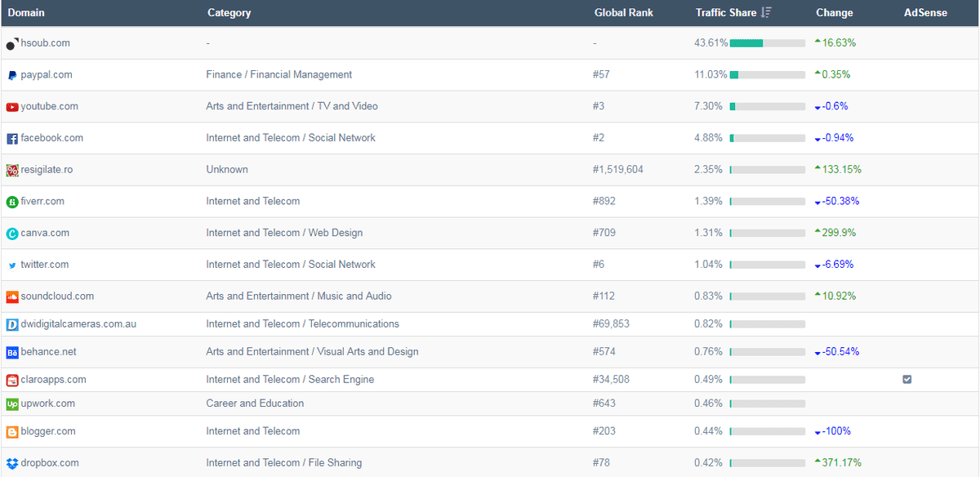Click the SoundCloud favicon icon

12,296
